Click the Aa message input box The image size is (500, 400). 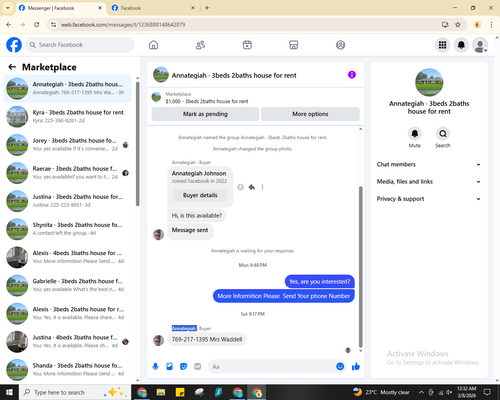tap(272, 367)
